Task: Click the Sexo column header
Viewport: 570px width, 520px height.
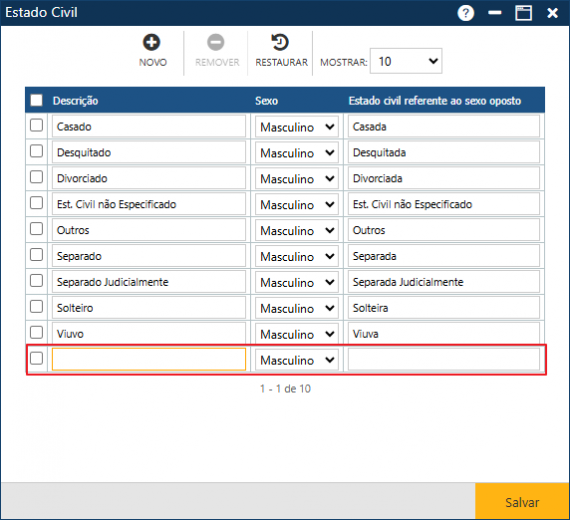Action: (x=266, y=101)
